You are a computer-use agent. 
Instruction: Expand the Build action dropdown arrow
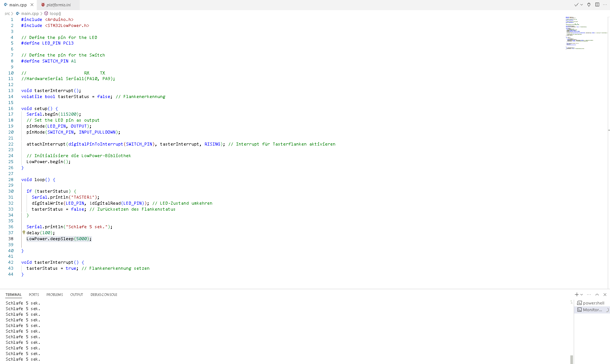pos(582,5)
